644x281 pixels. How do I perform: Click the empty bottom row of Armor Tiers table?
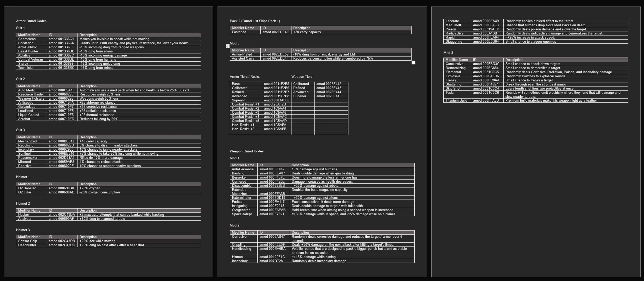tap(288, 133)
